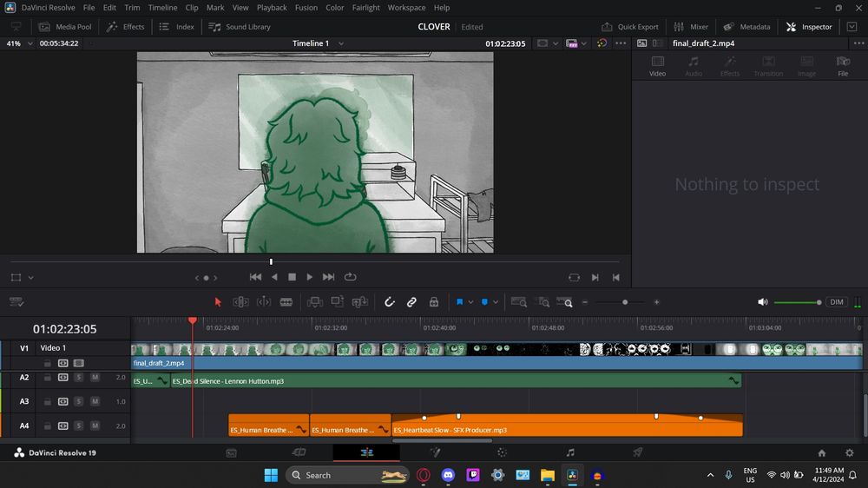
Task: Solo audio track A4
Action: [x=78, y=425]
